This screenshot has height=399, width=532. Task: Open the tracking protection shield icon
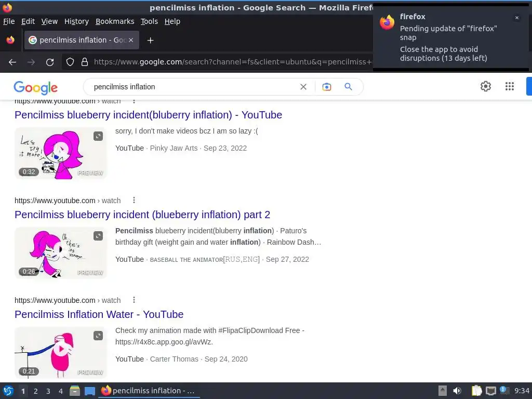(70, 62)
